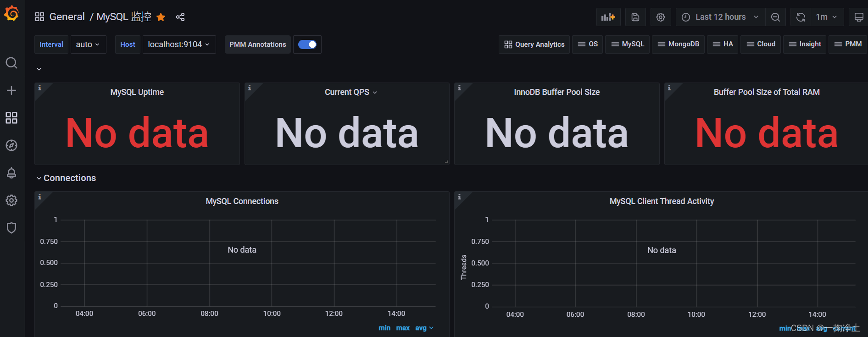Open the Dashboards icon in sidebar
The width and height of the screenshot is (868, 337).
pos(11,118)
